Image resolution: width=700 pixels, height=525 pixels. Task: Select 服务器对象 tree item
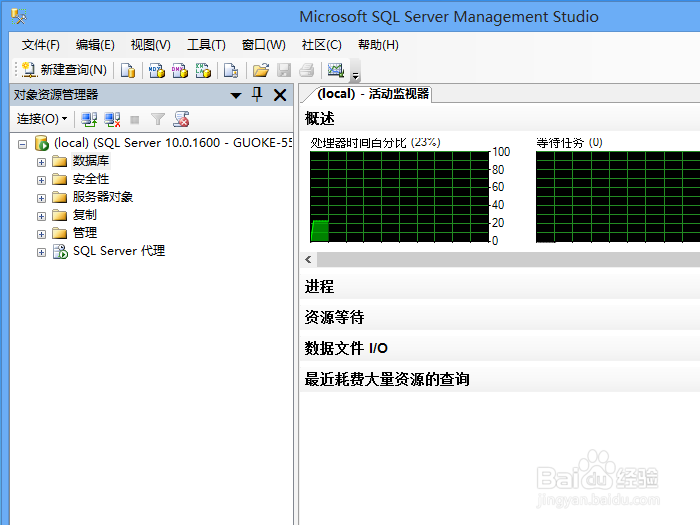click(103, 197)
